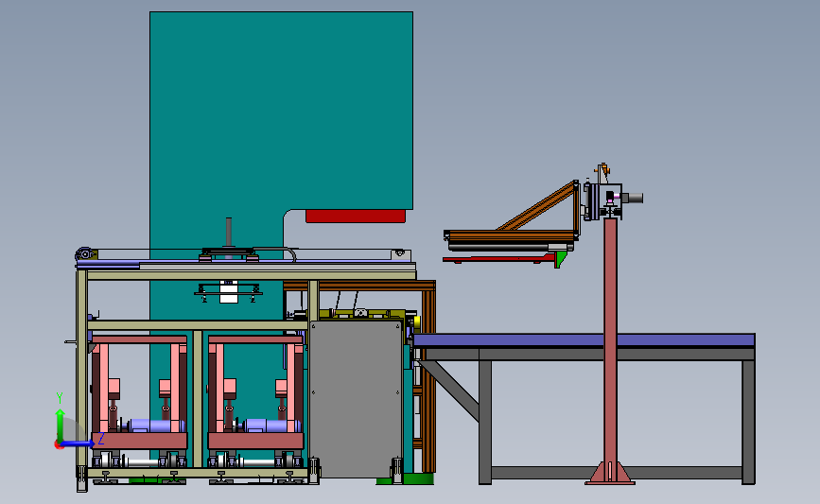
Task: Click the rightmost gray table leg
Action: pyautogui.click(x=748, y=422)
